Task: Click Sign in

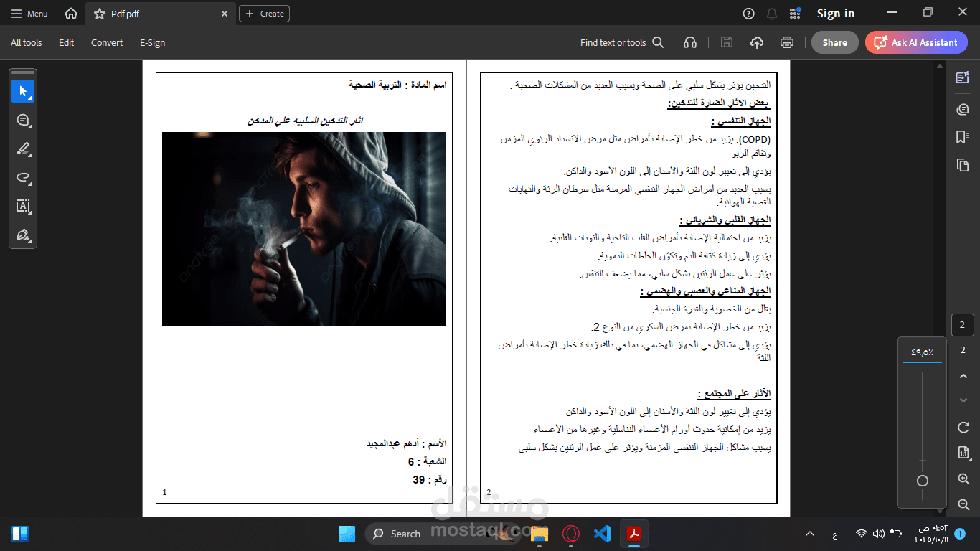Action: click(x=836, y=14)
